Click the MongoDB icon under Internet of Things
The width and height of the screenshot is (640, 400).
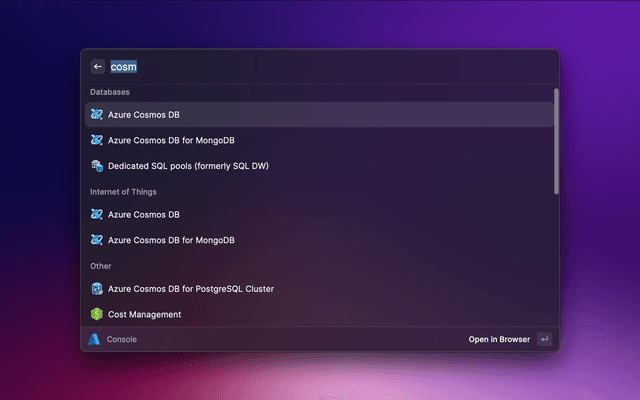tap(97, 240)
